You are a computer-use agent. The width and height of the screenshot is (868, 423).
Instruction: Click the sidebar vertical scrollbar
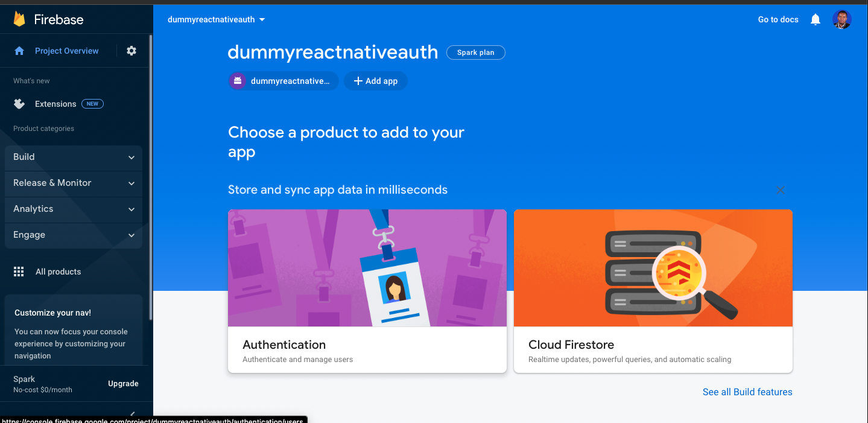[151, 178]
